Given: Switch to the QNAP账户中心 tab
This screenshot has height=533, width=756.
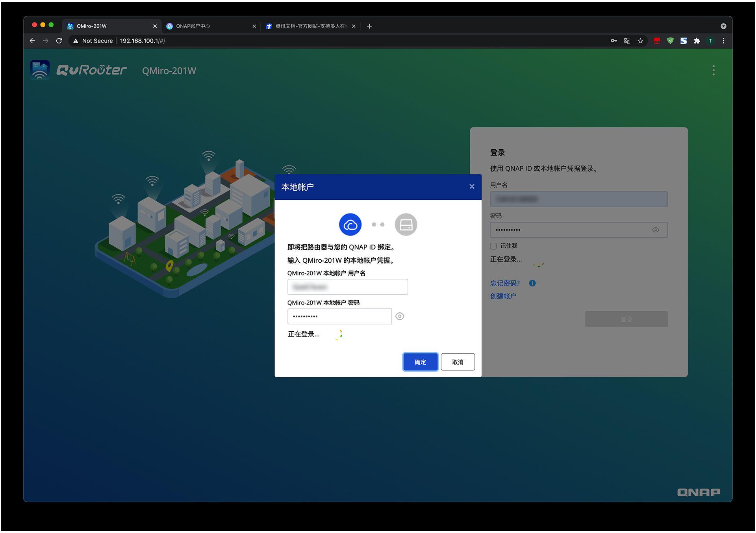Looking at the screenshot, I should [211, 26].
